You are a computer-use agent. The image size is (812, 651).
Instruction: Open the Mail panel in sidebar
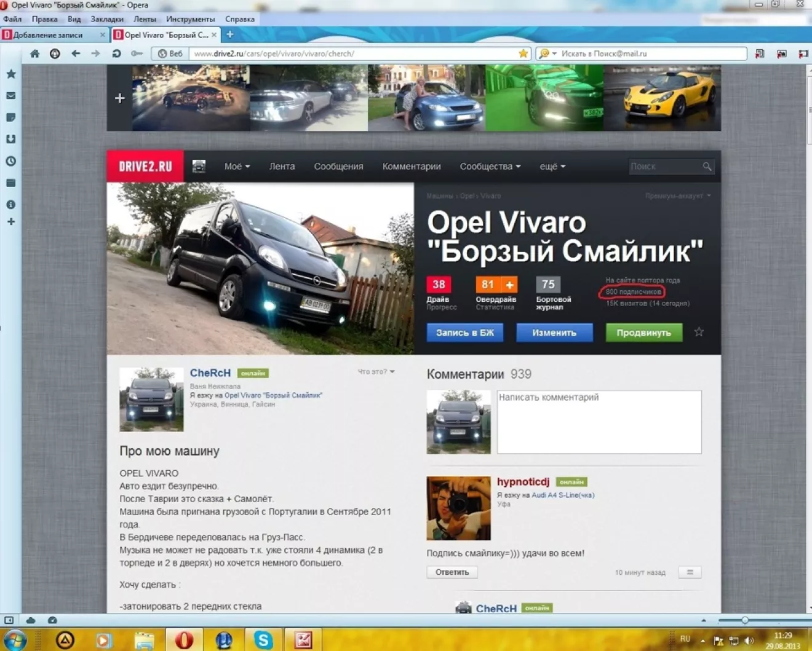click(11, 95)
